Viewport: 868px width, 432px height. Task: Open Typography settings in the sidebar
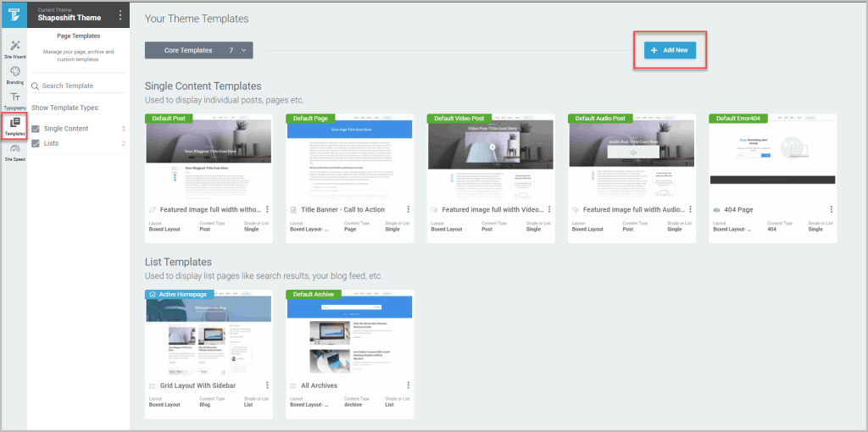(14, 101)
